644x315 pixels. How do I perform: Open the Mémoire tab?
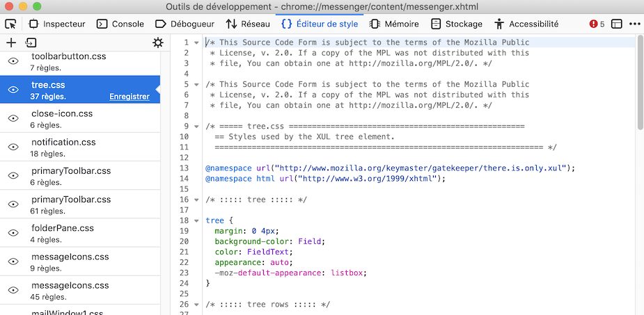[x=394, y=24]
